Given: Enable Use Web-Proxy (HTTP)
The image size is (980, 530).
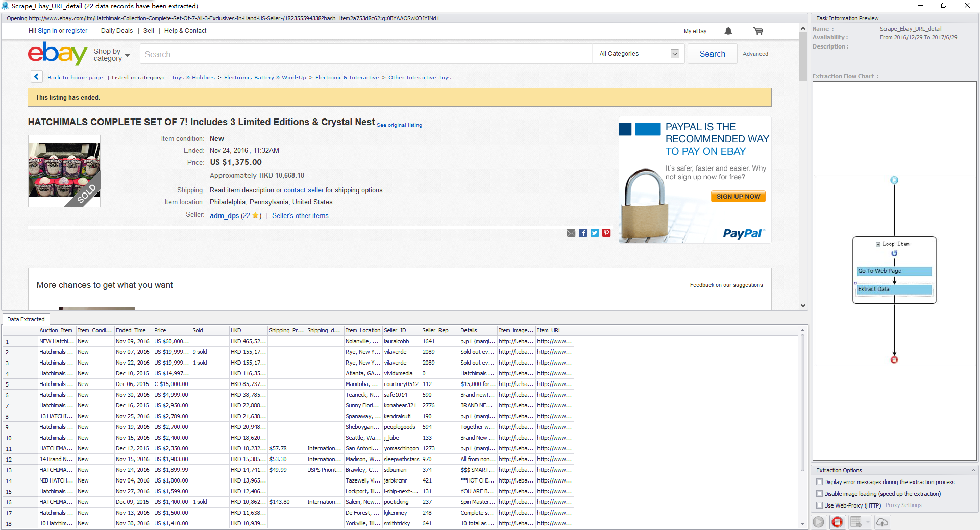Looking at the screenshot, I should point(819,505).
